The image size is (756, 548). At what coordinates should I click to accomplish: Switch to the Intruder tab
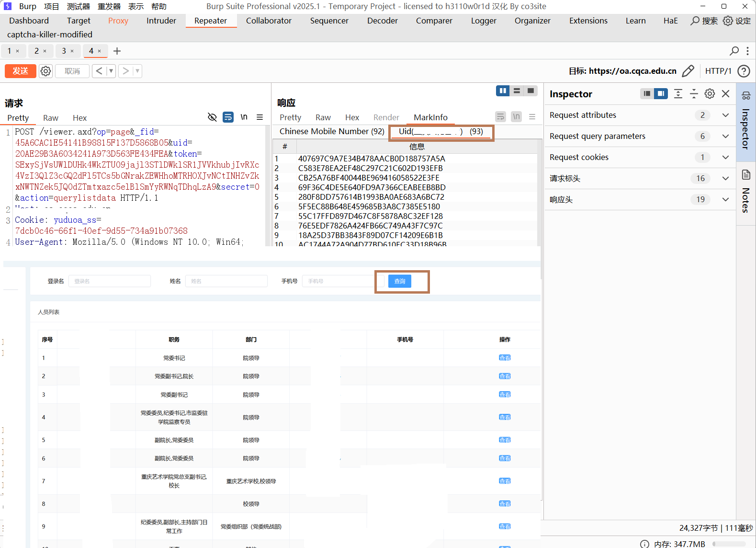(161, 21)
